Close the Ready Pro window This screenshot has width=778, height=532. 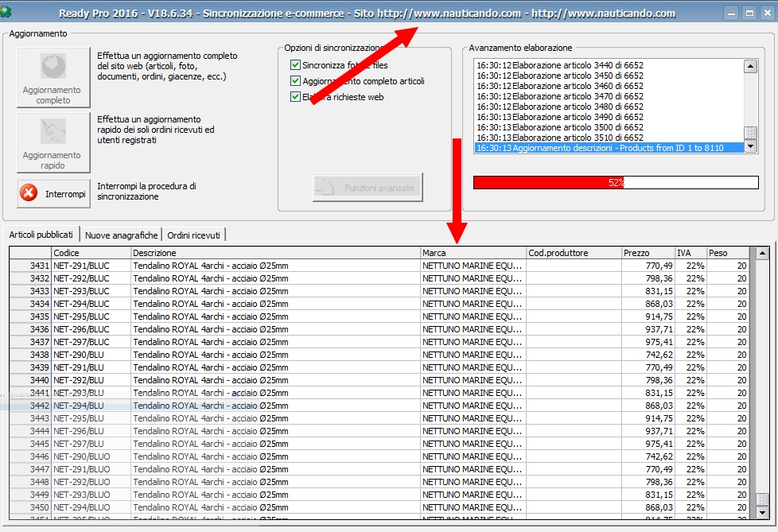[x=767, y=14]
